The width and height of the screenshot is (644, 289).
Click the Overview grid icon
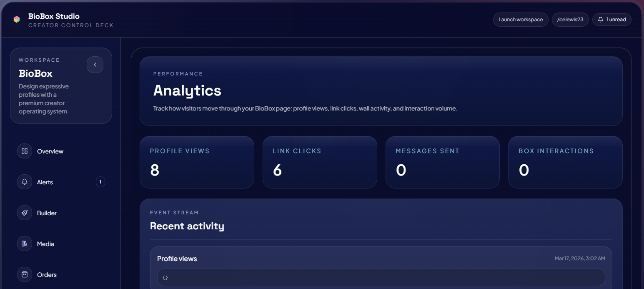point(25,151)
